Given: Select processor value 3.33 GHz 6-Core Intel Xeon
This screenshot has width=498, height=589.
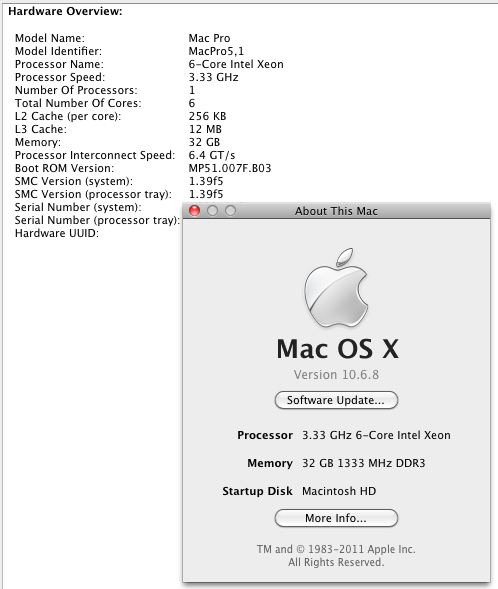Looking at the screenshot, I should [x=376, y=435].
